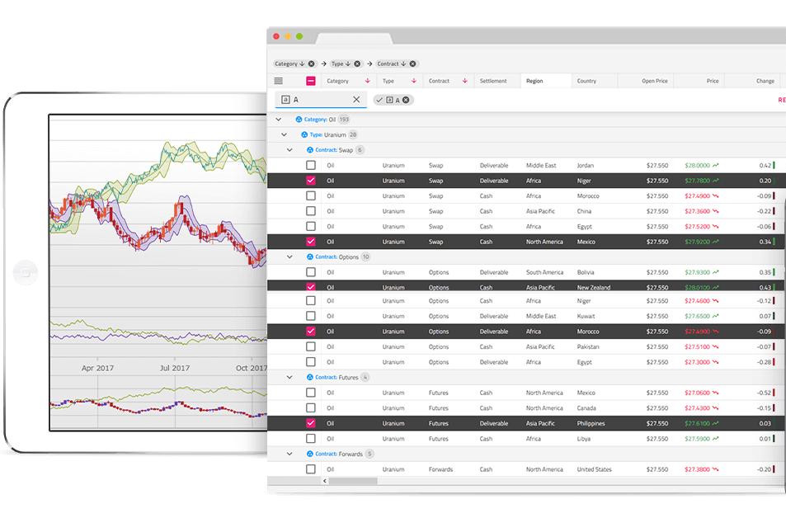Uncheck the highlighted Niger swap row
Screen dimensions: 786x532
tap(311, 181)
